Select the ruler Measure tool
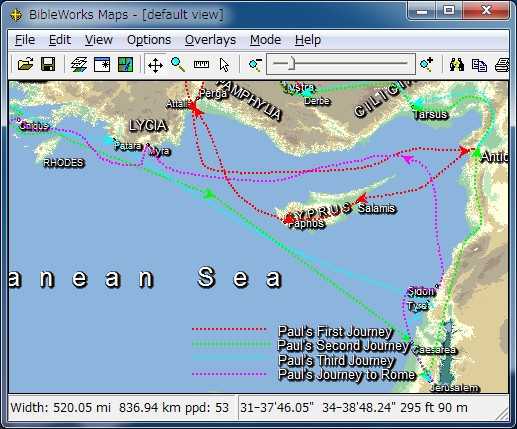 (201, 64)
